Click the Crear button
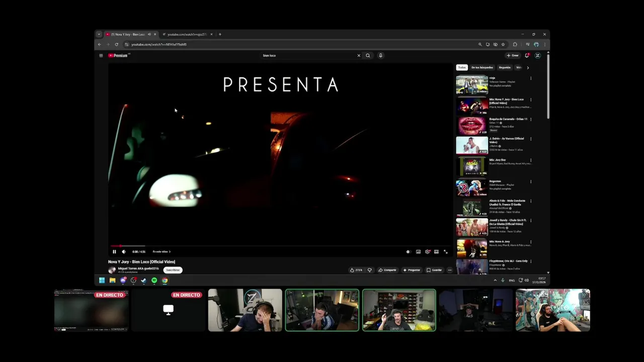This screenshot has height=362, width=644. tap(513, 55)
